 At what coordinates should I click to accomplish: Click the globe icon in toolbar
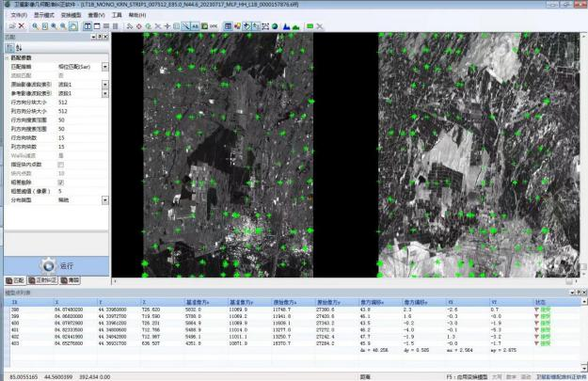tap(276, 26)
